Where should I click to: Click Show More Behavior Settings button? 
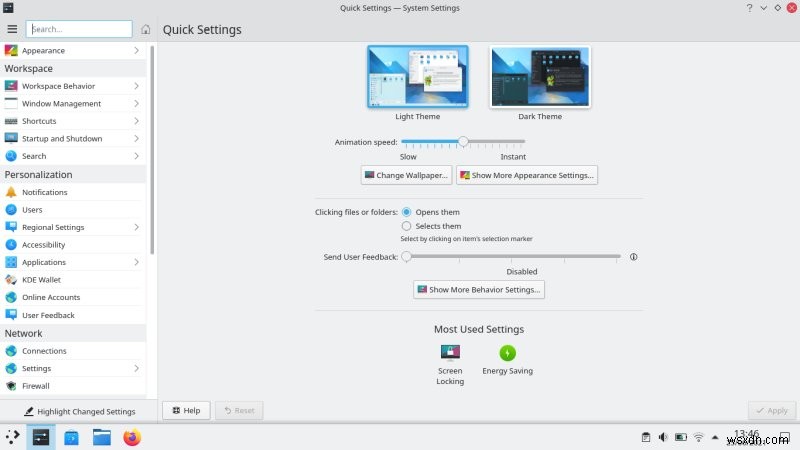point(479,289)
